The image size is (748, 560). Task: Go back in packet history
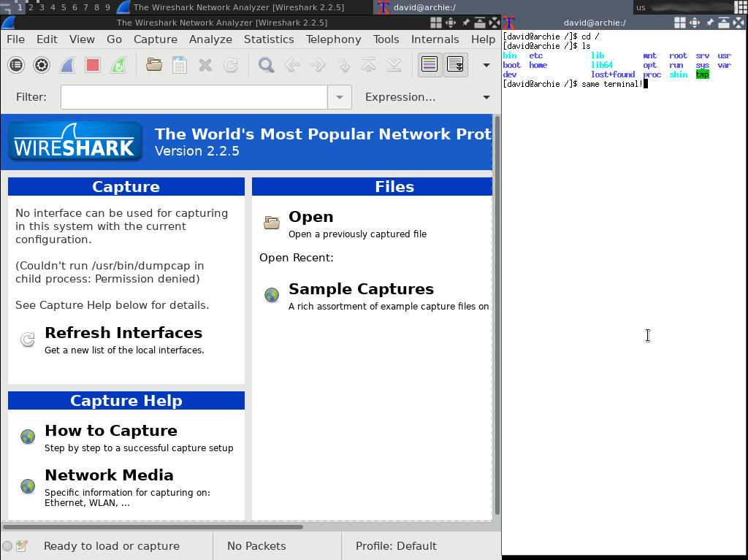(292, 65)
